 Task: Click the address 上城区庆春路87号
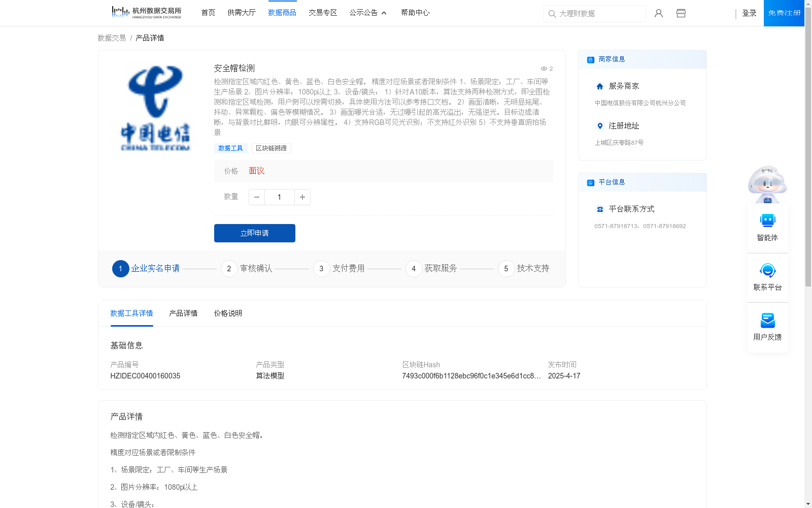click(x=619, y=143)
